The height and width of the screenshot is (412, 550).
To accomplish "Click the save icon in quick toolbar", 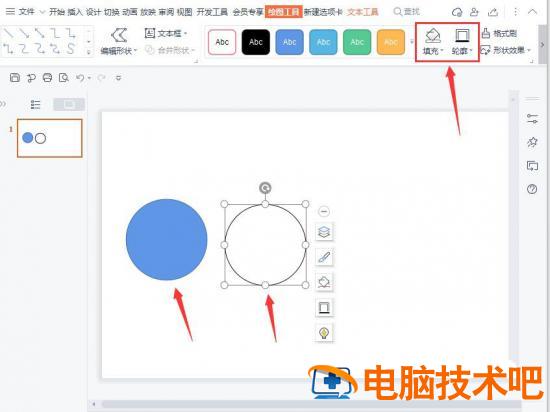I will pyautogui.click(x=15, y=77).
